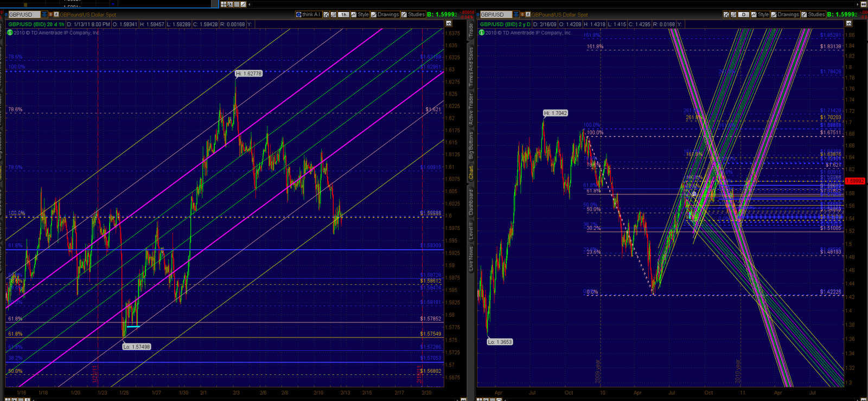Open the Style menu in left chart
The width and height of the screenshot is (868, 401).
click(360, 15)
